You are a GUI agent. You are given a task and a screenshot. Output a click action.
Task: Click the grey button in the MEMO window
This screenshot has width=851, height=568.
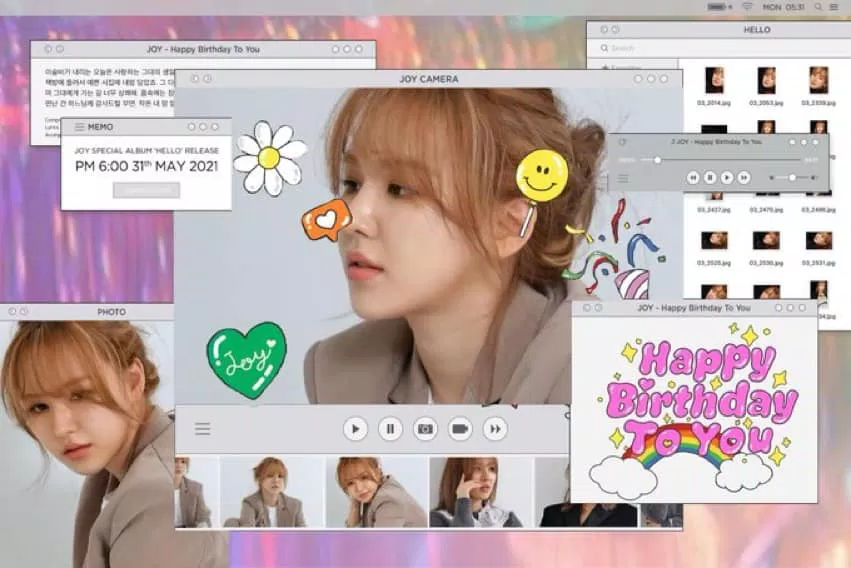[x=146, y=190]
